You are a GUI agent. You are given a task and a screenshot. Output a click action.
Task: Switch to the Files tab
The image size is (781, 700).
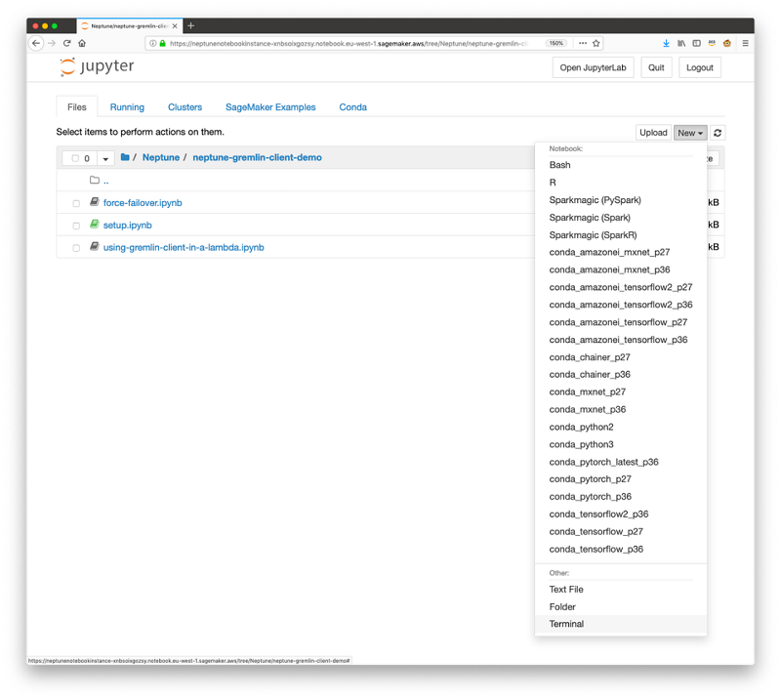pos(77,107)
